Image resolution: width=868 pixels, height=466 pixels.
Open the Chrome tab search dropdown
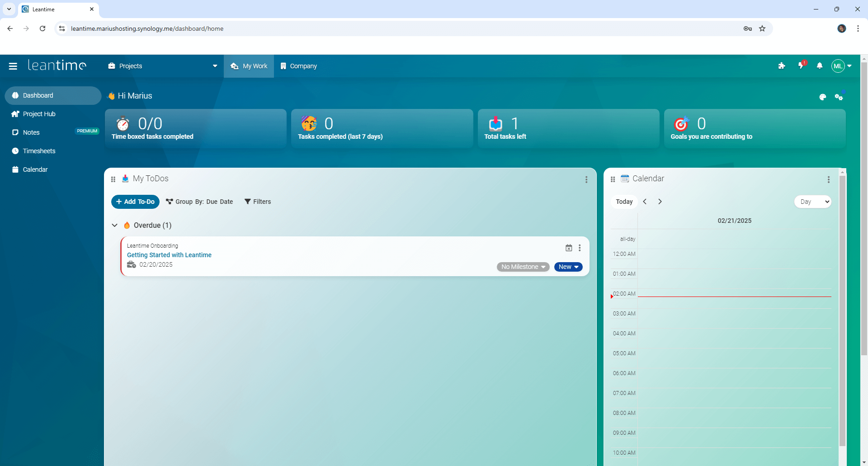[9, 9]
